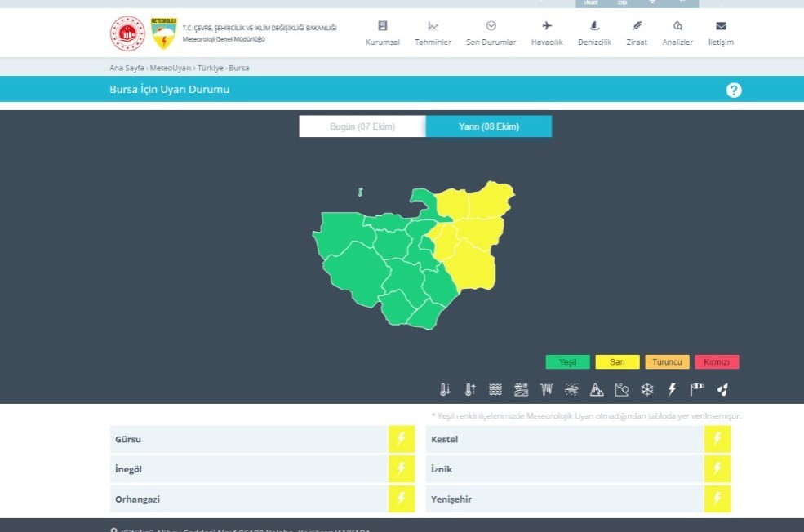Open the help question mark icon
This screenshot has height=532, width=804.
point(733,90)
